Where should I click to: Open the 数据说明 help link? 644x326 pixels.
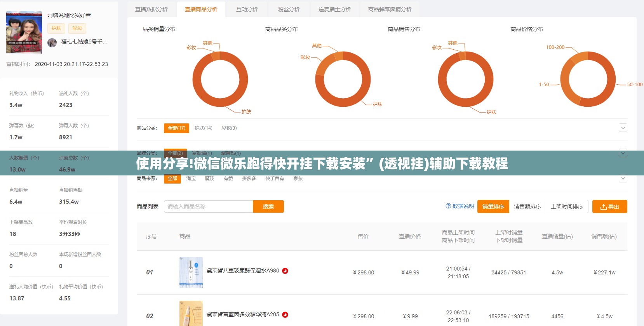(x=460, y=206)
